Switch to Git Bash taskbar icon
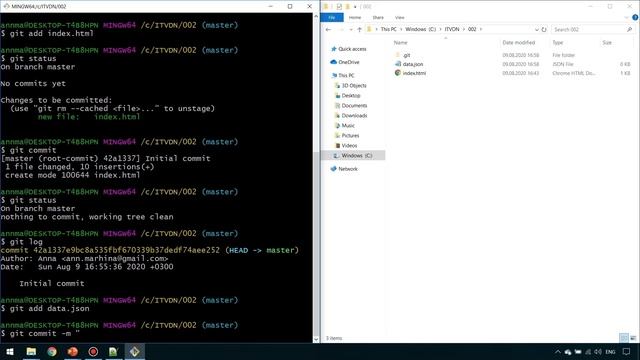This screenshot has width=640, height=360. [x=135, y=351]
